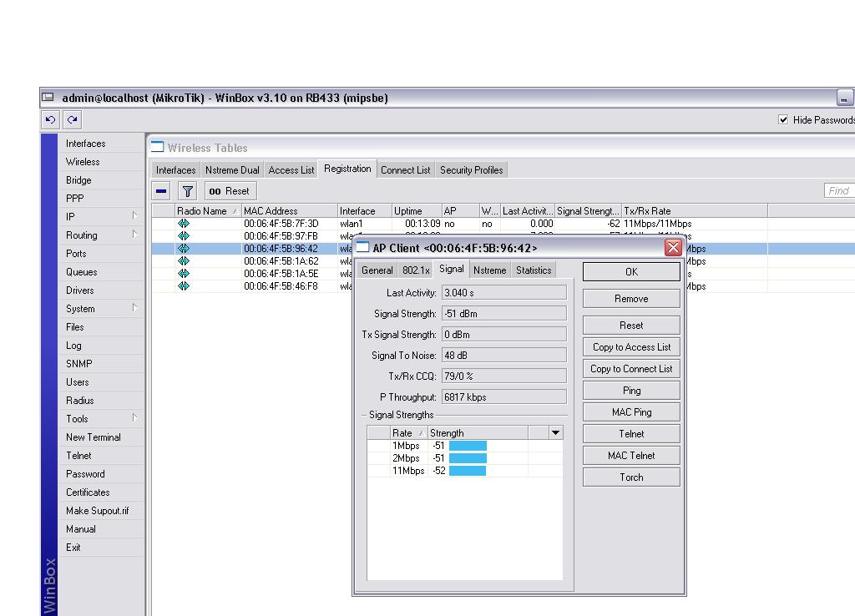Viewport: 855px width, 616px height.
Task: Sort by the MAC Address column header
Action: 290,211
